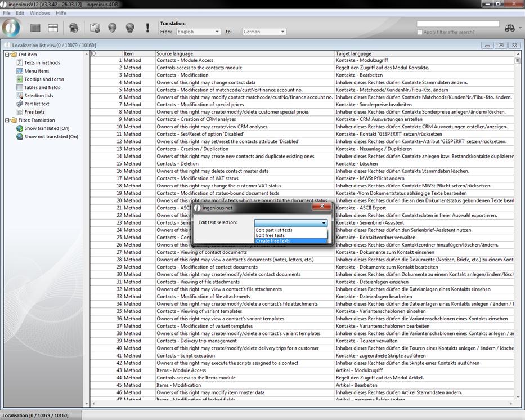Click into the search input field
This screenshot has width=525, height=420.
(457, 24)
